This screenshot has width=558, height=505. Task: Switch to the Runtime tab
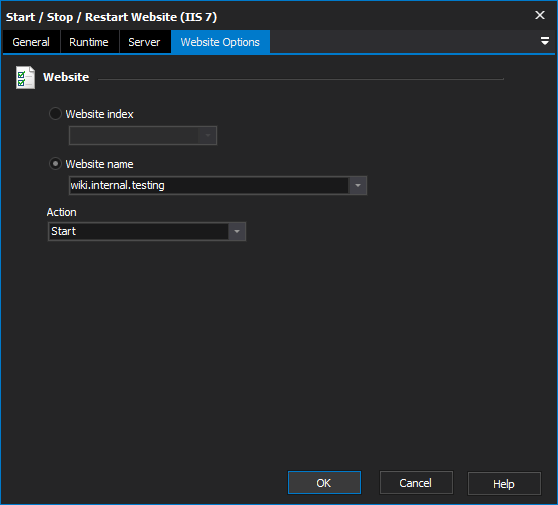(89, 42)
